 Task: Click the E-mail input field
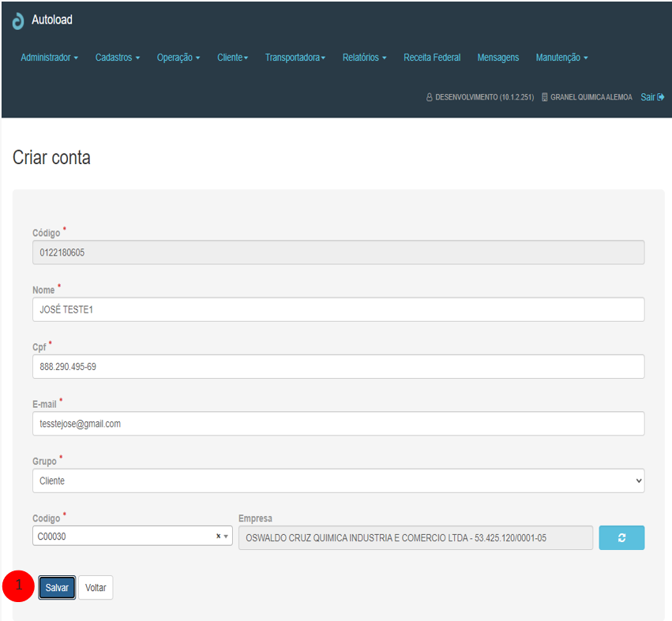click(x=339, y=424)
